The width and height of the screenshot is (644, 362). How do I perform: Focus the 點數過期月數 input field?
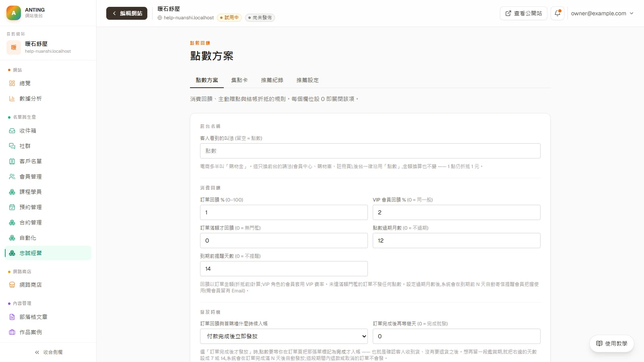tap(456, 241)
